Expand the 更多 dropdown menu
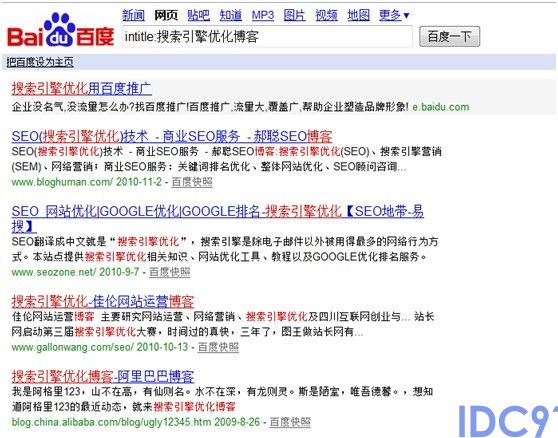 pos(394,15)
